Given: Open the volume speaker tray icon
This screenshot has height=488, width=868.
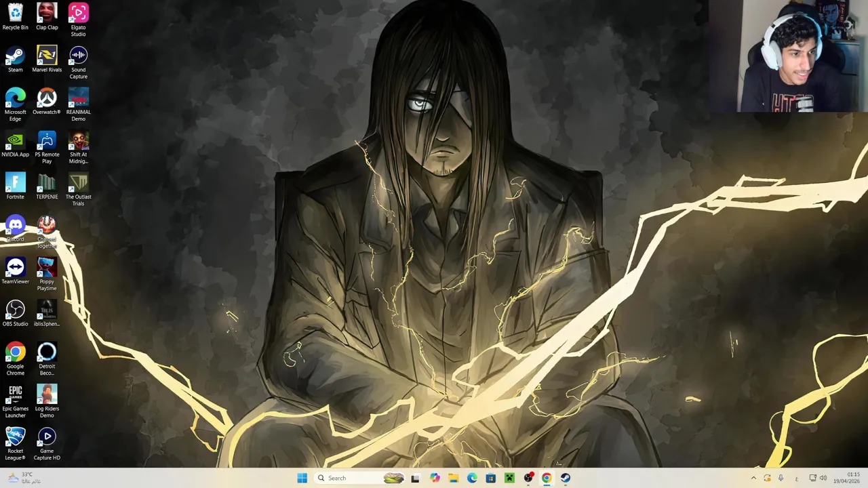Looking at the screenshot, I should tap(823, 478).
